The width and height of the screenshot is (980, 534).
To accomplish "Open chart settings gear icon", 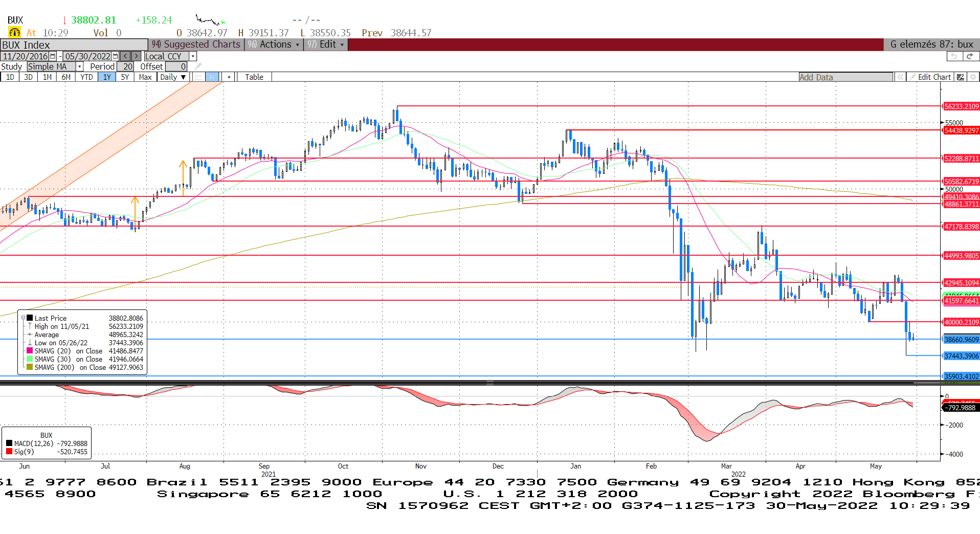I will (x=973, y=77).
